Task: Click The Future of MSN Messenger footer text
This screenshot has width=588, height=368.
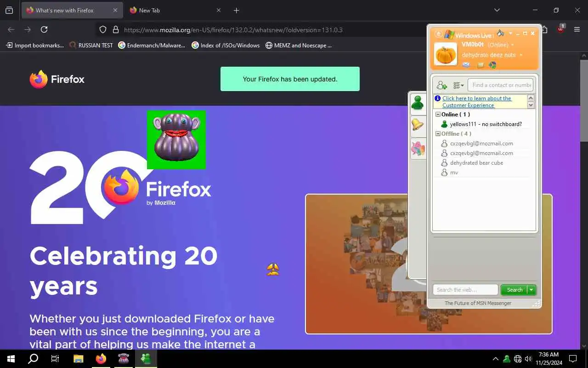Action: point(478,303)
